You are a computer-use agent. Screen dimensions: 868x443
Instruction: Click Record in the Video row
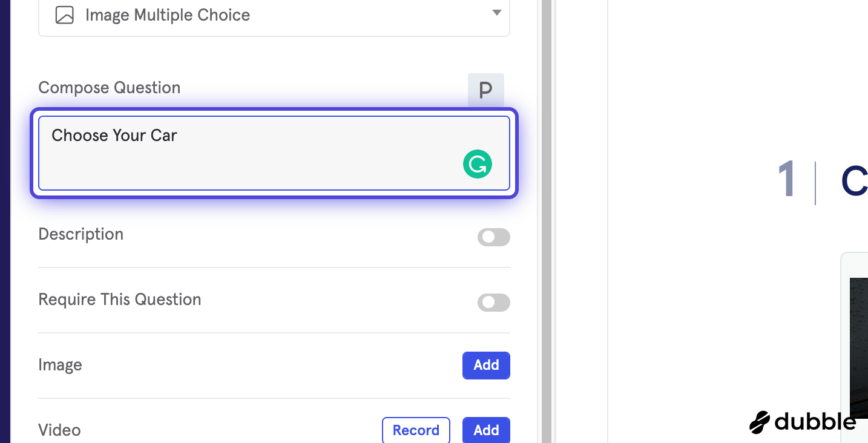pos(416,430)
